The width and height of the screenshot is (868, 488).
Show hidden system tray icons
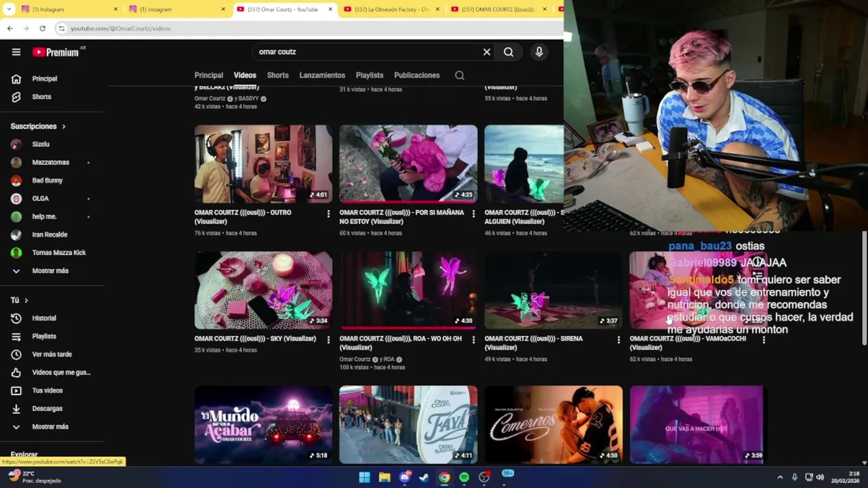tap(780, 477)
